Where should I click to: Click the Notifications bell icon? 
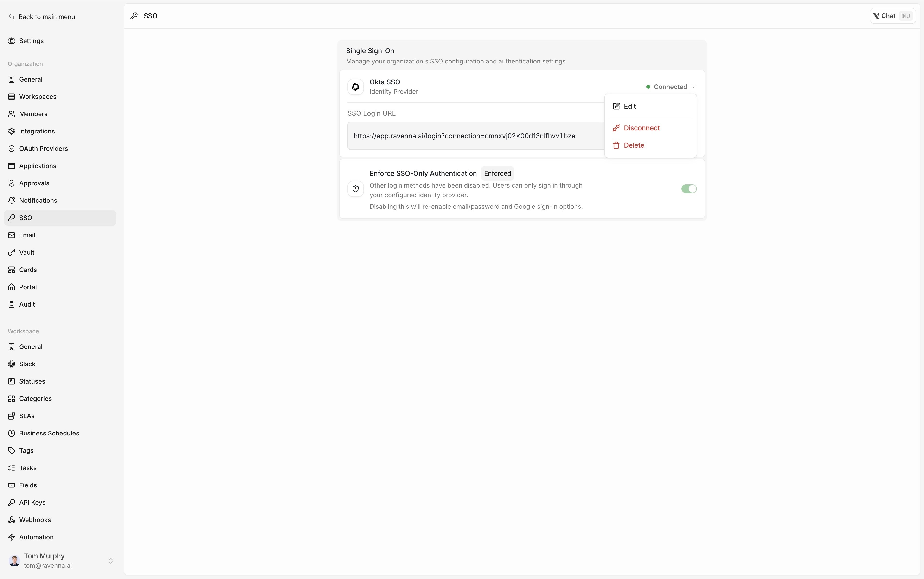(x=12, y=200)
